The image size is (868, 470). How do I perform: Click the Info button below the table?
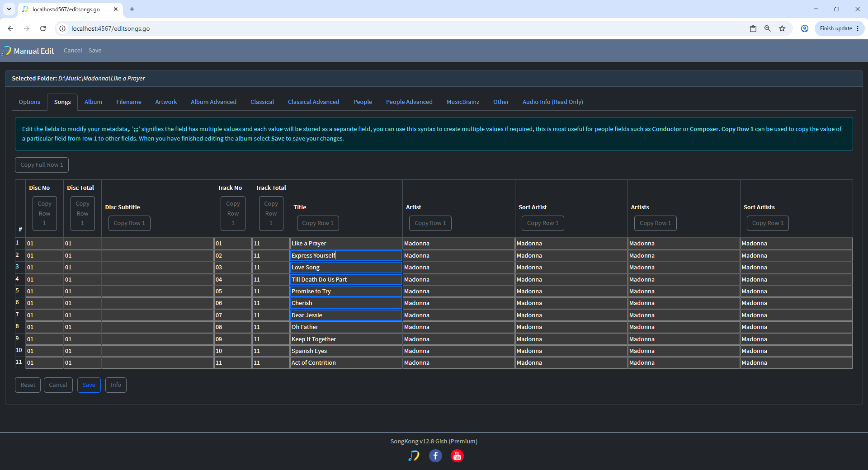[116, 385]
